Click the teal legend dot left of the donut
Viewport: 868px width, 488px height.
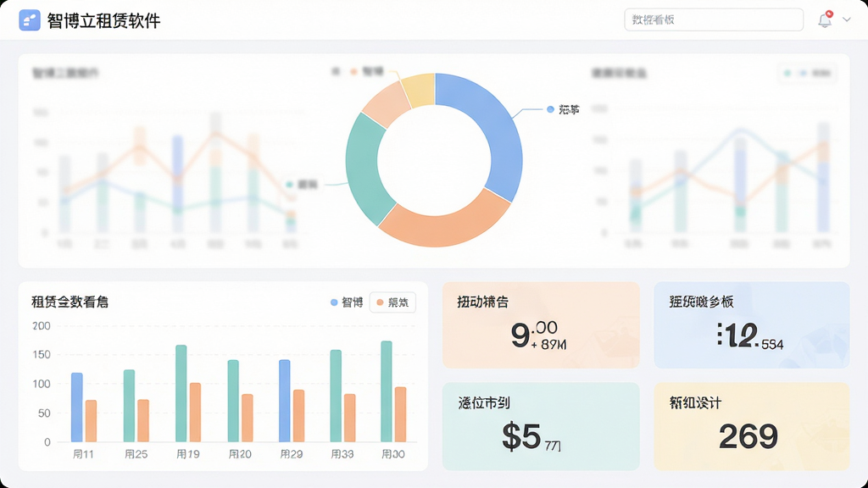tap(289, 184)
